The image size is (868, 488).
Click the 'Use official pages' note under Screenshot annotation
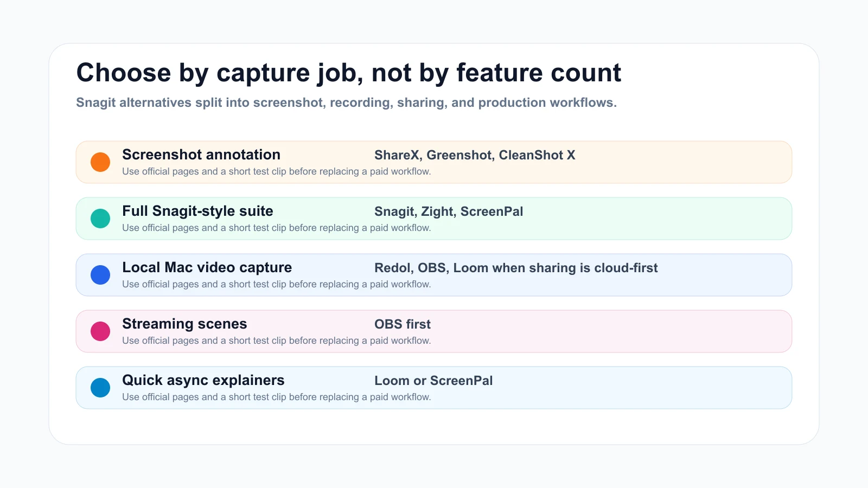(277, 171)
